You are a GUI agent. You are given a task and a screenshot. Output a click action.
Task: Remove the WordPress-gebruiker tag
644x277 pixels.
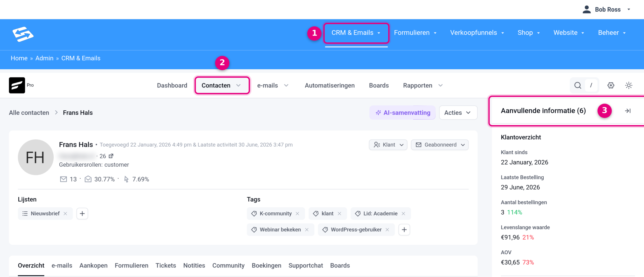click(387, 229)
